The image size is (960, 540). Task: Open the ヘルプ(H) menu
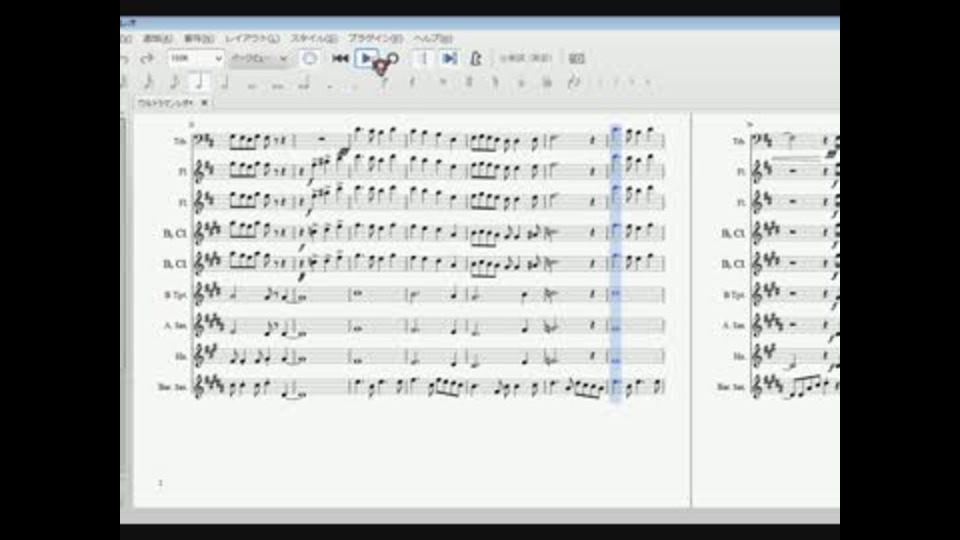point(432,39)
